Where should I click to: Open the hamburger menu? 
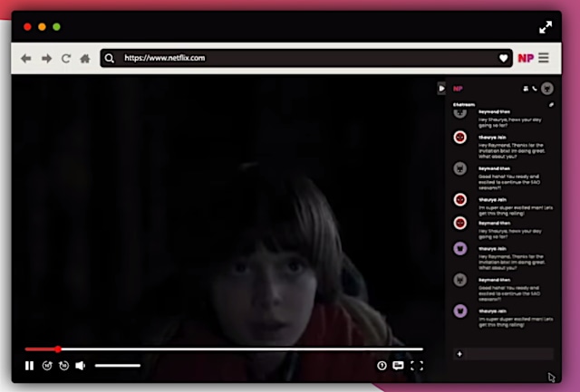(543, 58)
